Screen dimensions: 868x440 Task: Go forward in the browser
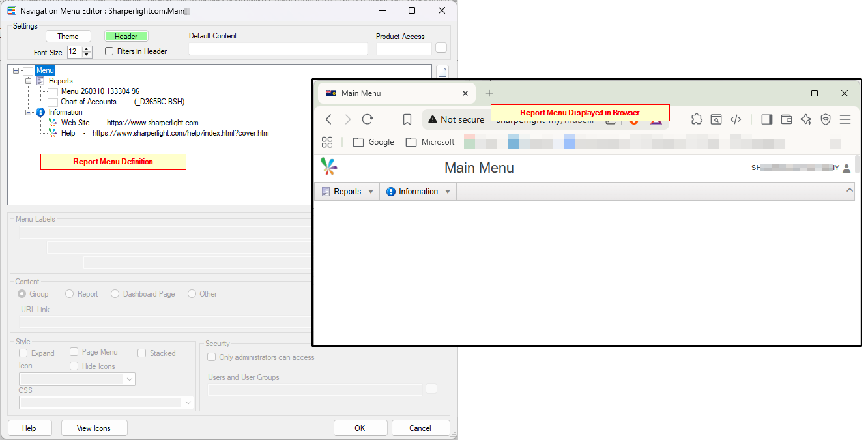pyautogui.click(x=348, y=119)
